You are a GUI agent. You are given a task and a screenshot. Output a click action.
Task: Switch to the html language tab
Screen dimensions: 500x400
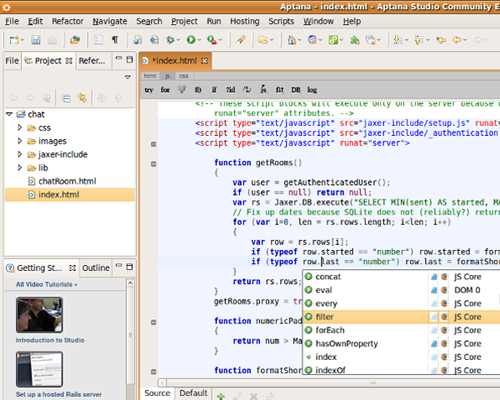150,76
